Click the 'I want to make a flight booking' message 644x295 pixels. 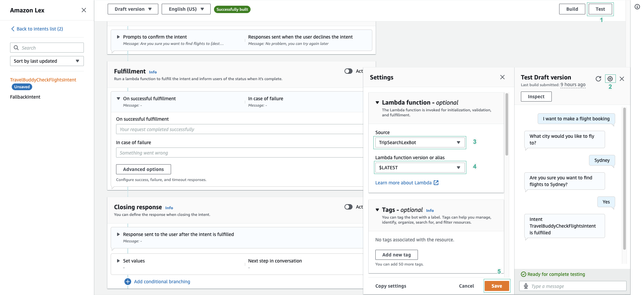[x=576, y=119]
